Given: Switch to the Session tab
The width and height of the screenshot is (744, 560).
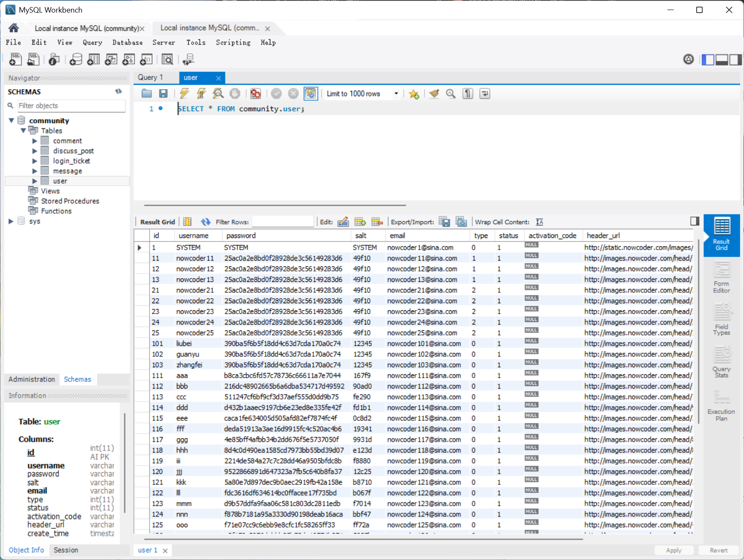Looking at the screenshot, I should (x=66, y=550).
